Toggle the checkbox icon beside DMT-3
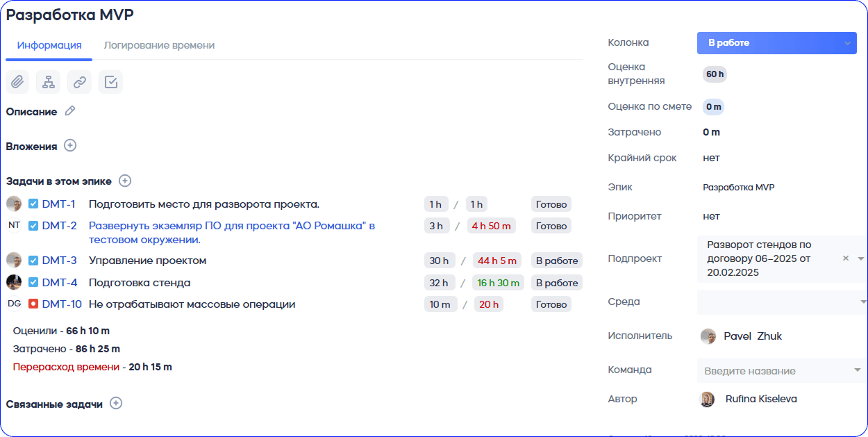 point(33,261)
